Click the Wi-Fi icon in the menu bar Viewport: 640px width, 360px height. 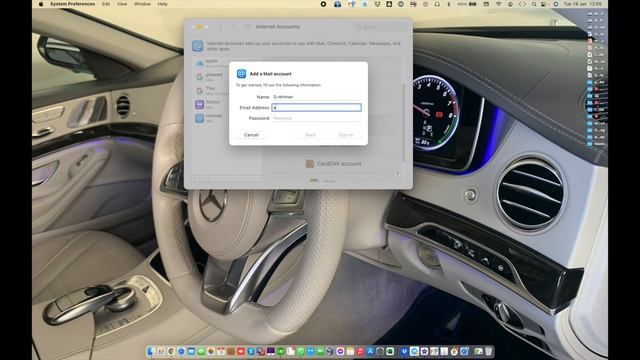coord(498,4)
